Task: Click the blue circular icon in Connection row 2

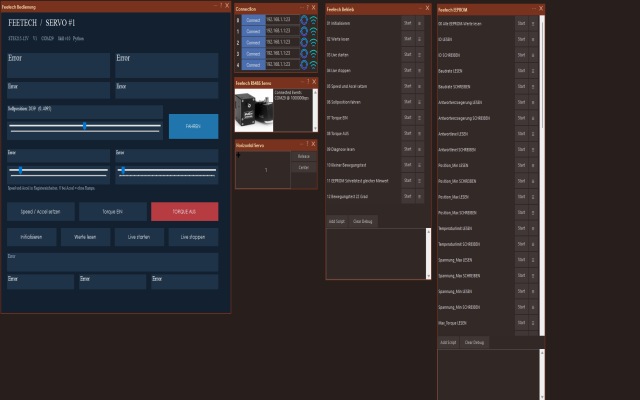Action: 304,42
